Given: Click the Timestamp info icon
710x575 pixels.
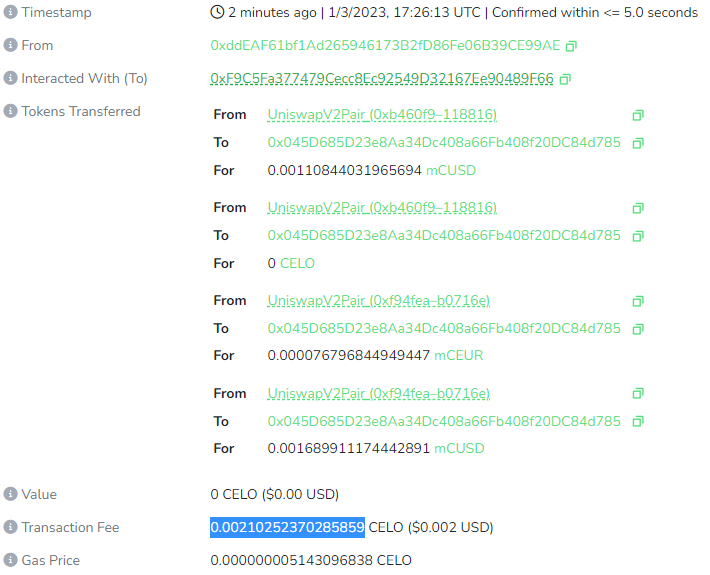Looking at the screenshot, I should 10,12.
